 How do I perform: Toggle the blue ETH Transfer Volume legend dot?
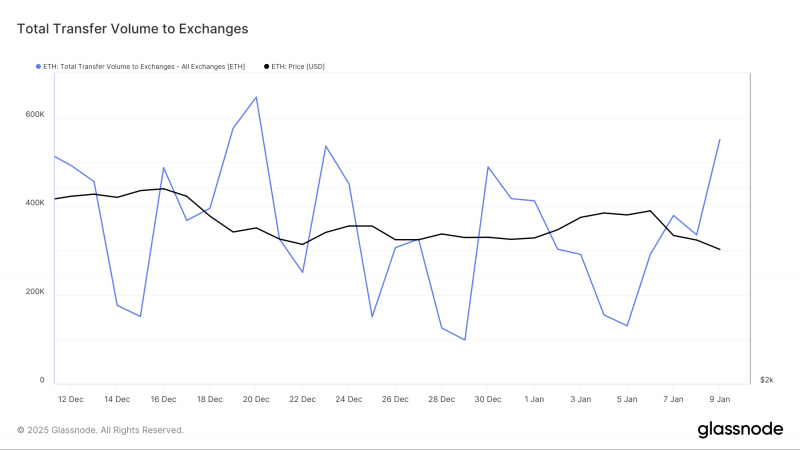(38, 66)
